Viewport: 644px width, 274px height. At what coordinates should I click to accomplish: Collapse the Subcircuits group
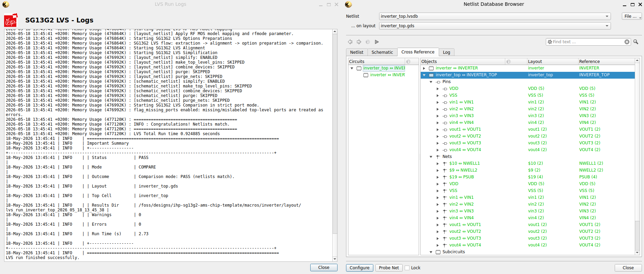(x=431, y=252)
